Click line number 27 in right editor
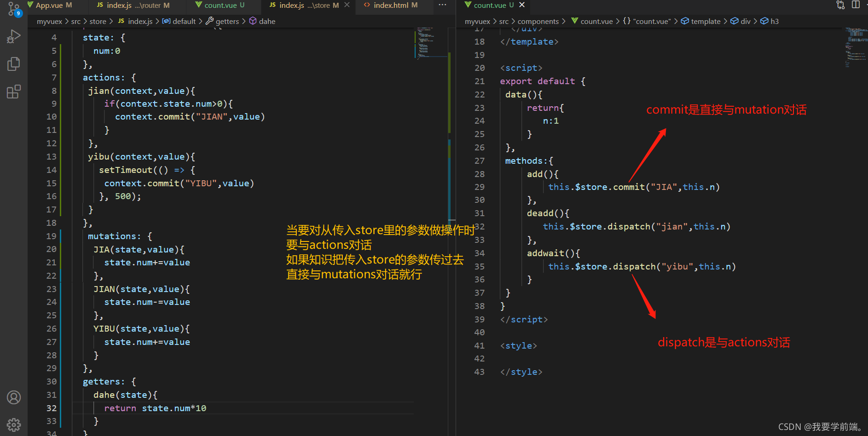This screenshot has width=868, height=436. [x=480, y=161]
